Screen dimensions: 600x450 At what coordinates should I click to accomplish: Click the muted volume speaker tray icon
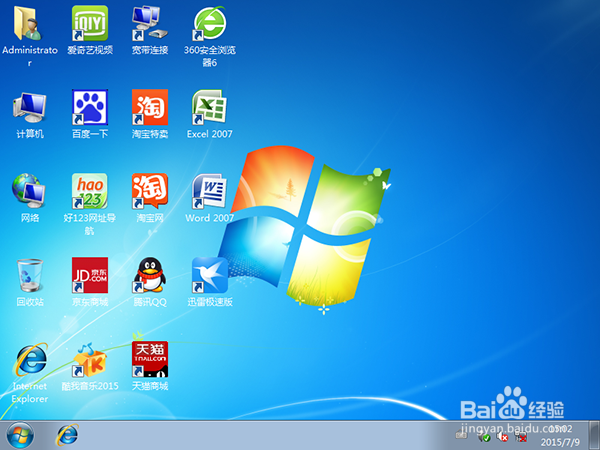502,436
